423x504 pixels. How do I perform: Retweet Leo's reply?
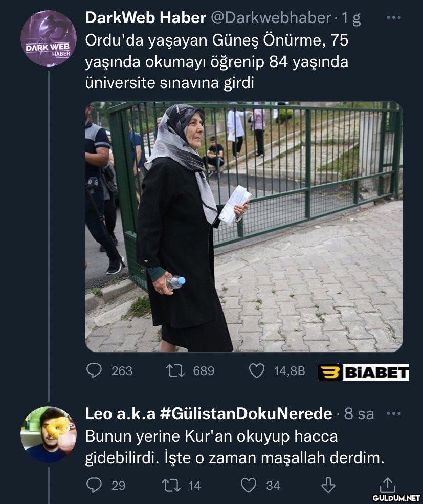[x=172, y=485]
